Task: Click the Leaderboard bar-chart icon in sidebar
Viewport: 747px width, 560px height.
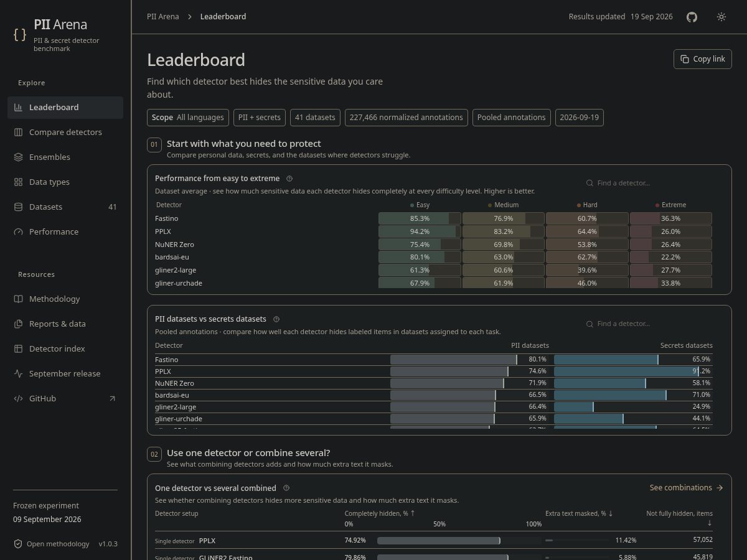Action: 18,107
